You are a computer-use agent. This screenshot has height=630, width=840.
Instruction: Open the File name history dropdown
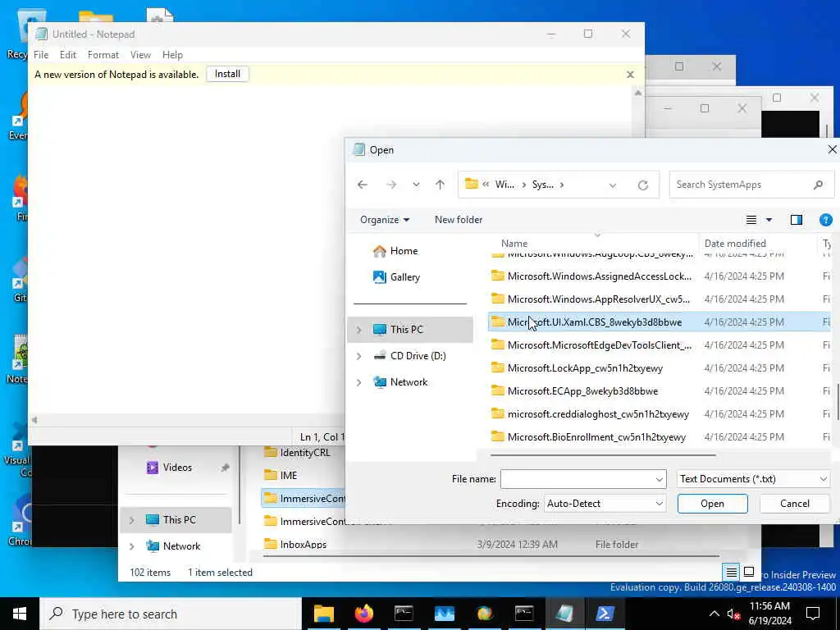click(x=660, y=479)
